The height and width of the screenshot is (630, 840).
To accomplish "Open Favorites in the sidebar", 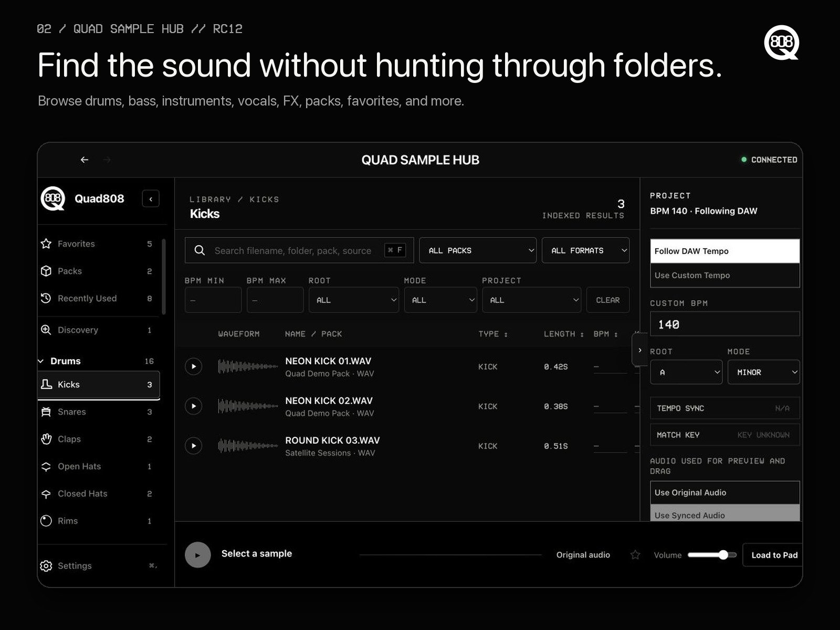I will (98, 244).
